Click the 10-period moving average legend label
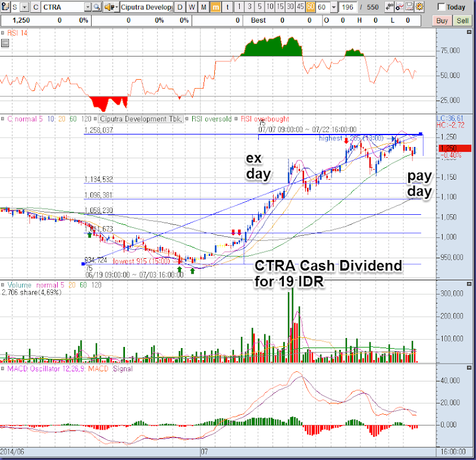Viewport: 476px width, 460px height. 51,119
